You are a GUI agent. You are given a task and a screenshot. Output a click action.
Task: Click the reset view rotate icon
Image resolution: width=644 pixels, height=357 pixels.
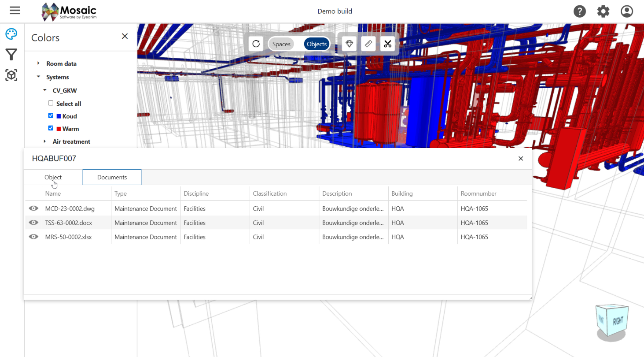click(256, 44)
